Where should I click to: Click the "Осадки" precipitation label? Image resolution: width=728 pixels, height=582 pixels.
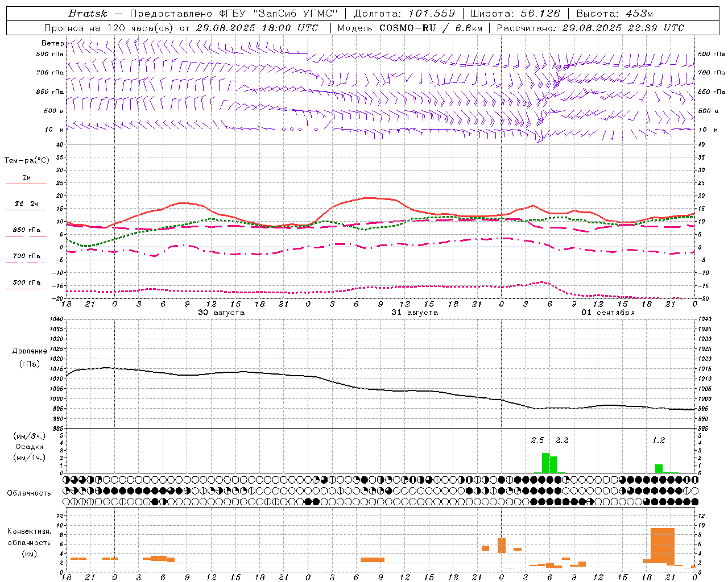(x=30, y=447)
